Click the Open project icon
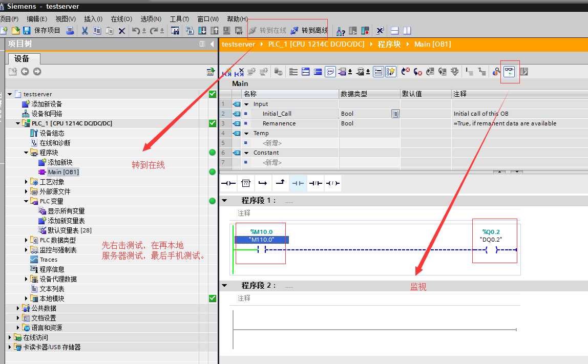 coord(16,30)
